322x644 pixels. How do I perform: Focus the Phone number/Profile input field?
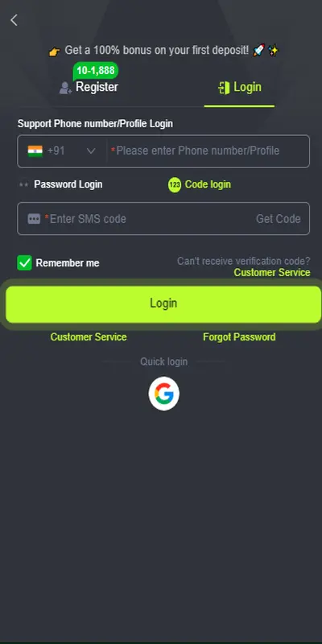click(x=208, y=151)
